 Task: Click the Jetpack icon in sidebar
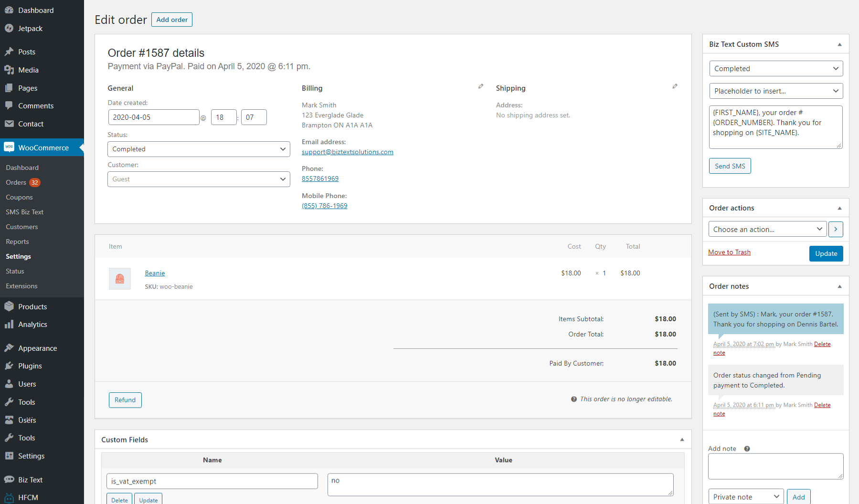9,28
